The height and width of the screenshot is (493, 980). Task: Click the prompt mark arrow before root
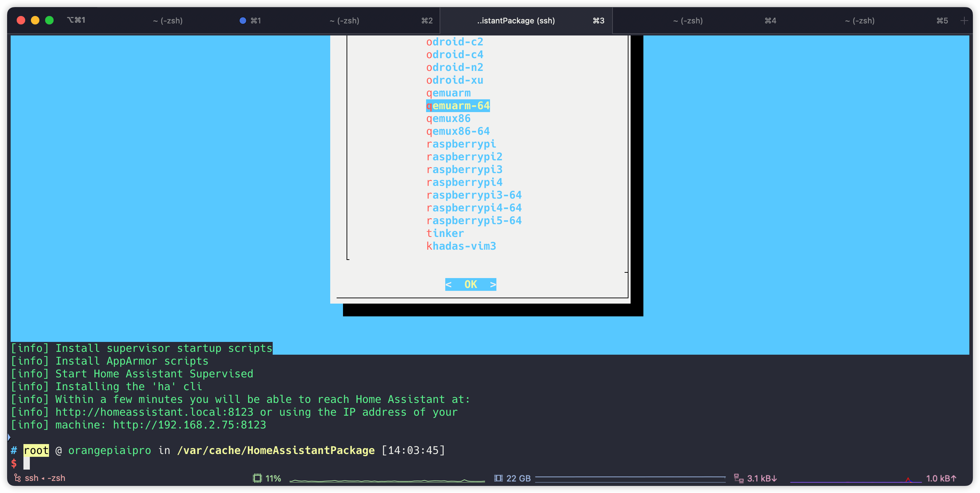9,437
